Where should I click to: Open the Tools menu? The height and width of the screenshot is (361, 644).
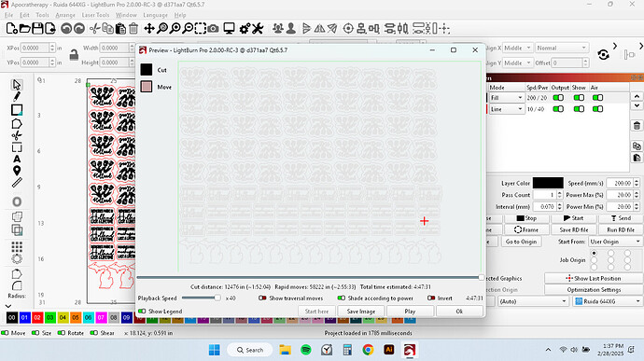pyautogui.click(x=42, y=15)
